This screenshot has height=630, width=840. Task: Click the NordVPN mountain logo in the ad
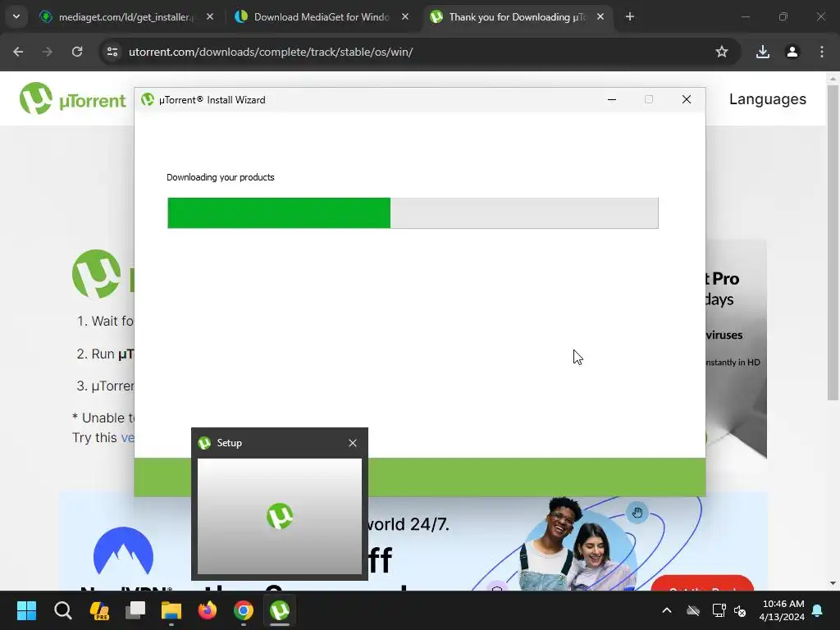[123, 550]
